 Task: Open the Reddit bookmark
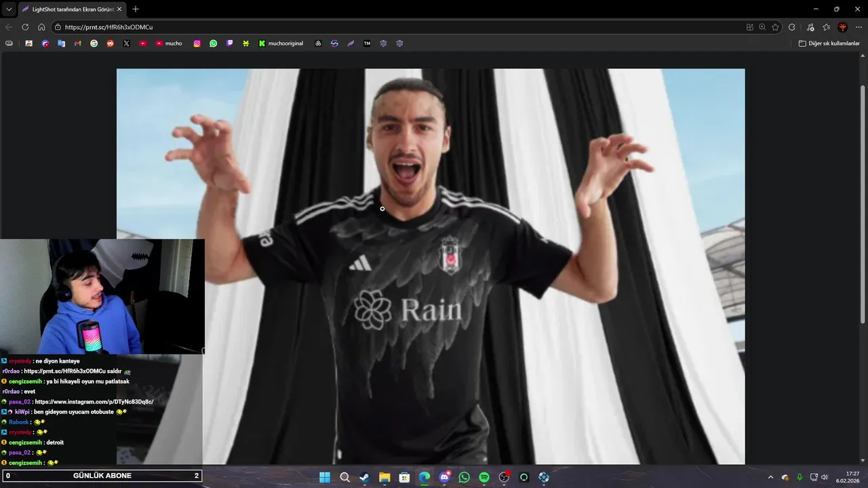pos(110,43)
